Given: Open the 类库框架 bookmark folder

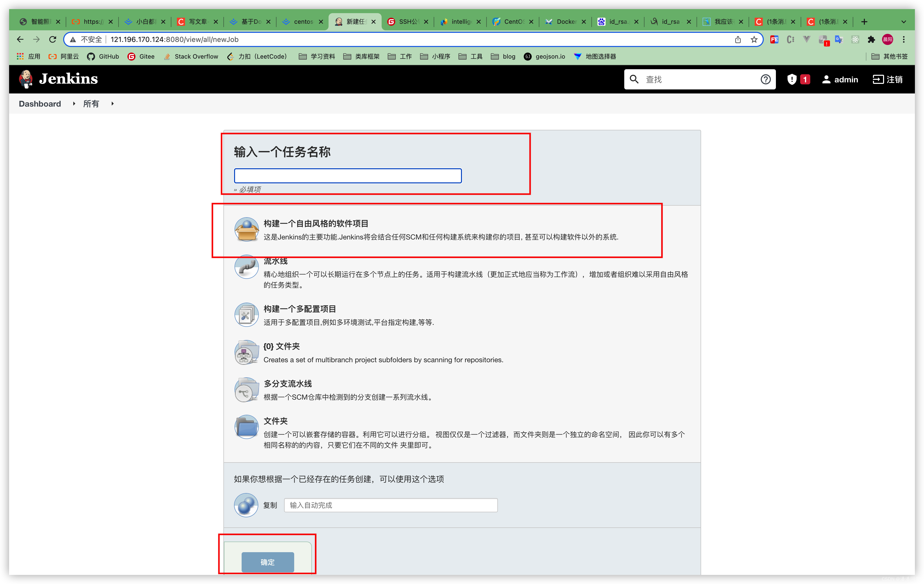Looking at the screenshot, I should (x=361, y=56).
